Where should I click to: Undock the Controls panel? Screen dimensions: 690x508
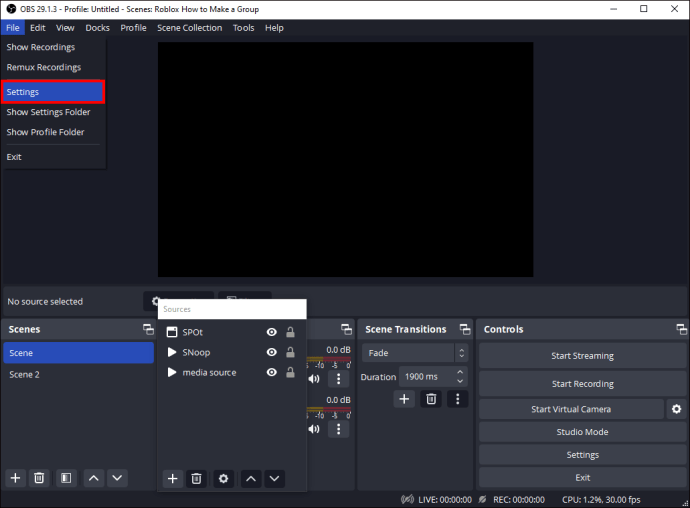682,329
